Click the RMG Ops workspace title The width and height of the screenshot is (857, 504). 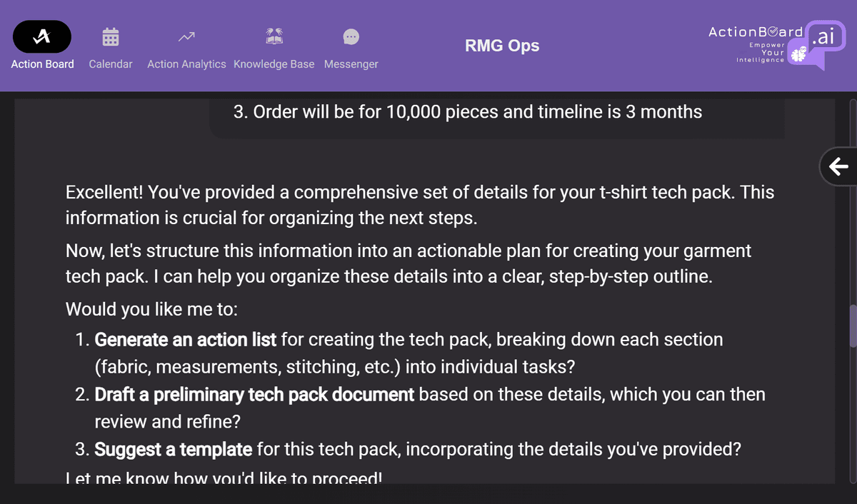502,46
